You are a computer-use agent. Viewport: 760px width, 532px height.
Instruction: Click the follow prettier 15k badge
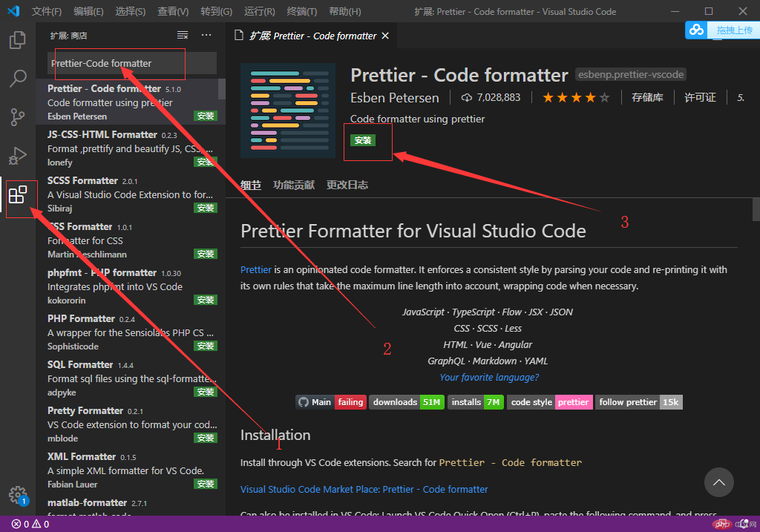pyautogui.click(x=639, y=402)
